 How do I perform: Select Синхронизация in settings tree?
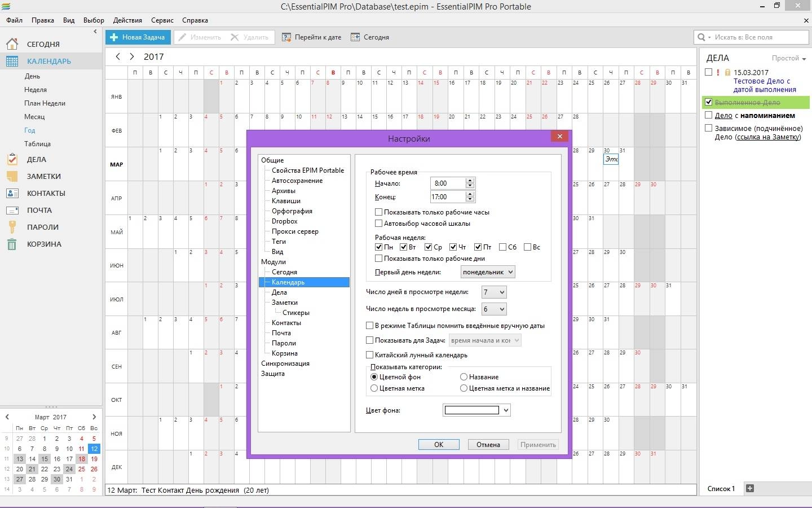285,364
